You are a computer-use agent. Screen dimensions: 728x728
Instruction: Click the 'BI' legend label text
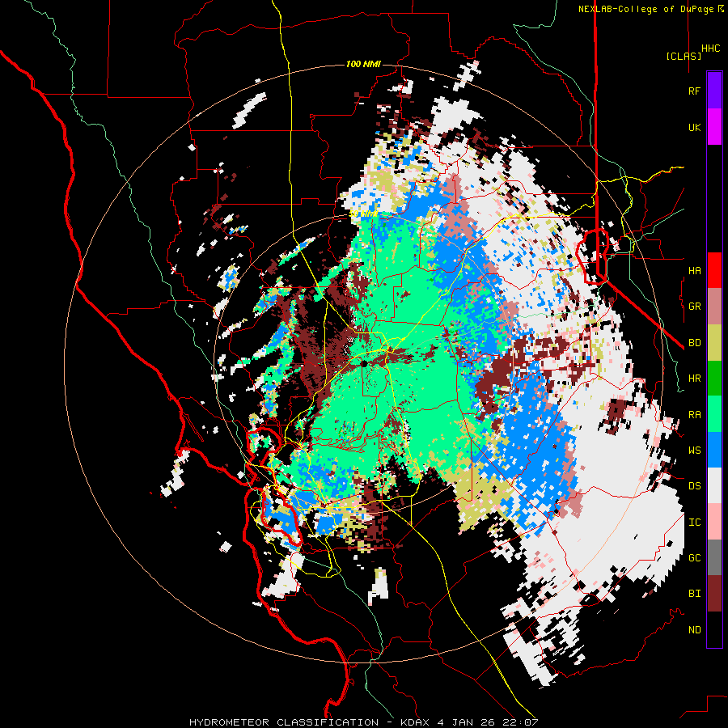click(x=694, y=594)
